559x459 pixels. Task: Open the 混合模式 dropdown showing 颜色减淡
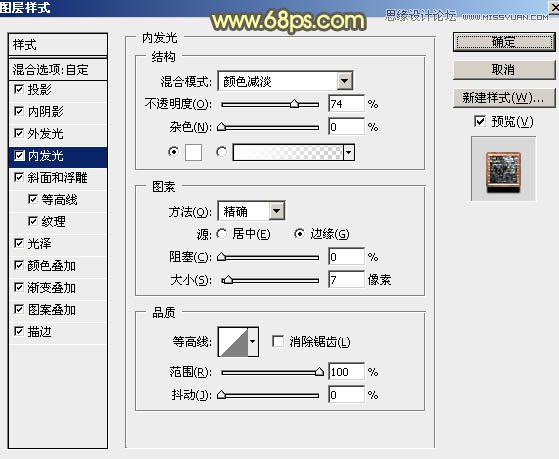click(x=285, y=81)
